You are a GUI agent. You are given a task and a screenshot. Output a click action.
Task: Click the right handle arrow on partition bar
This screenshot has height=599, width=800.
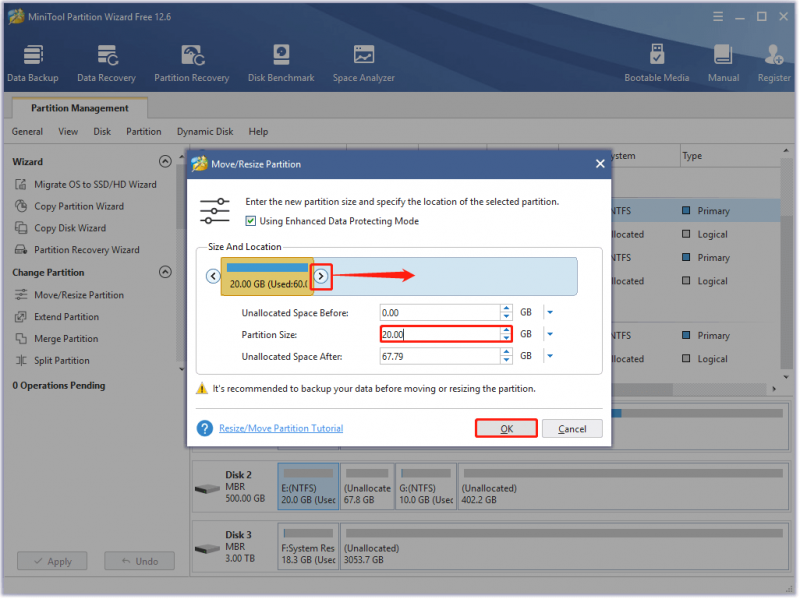pos(320,276)
